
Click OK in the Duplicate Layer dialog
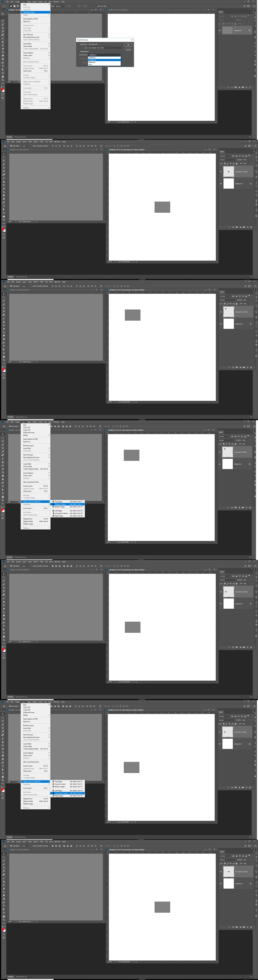(x=128, y=45)
